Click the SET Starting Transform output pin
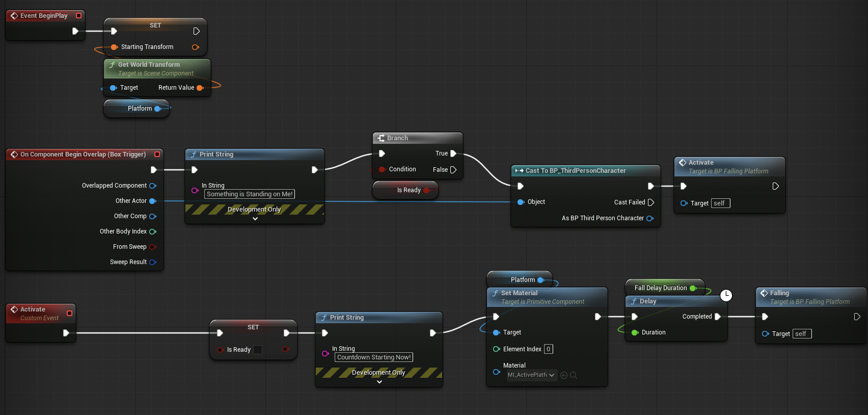 [196, 47]
